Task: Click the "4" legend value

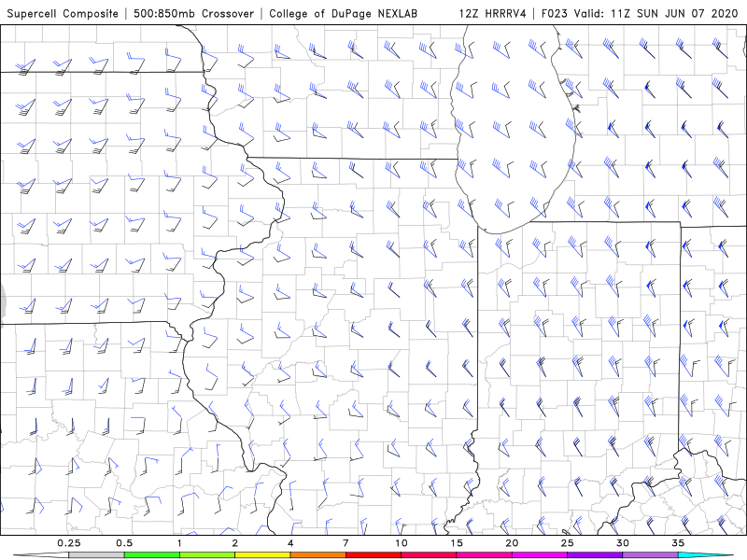Action: [x=290, y=543]
